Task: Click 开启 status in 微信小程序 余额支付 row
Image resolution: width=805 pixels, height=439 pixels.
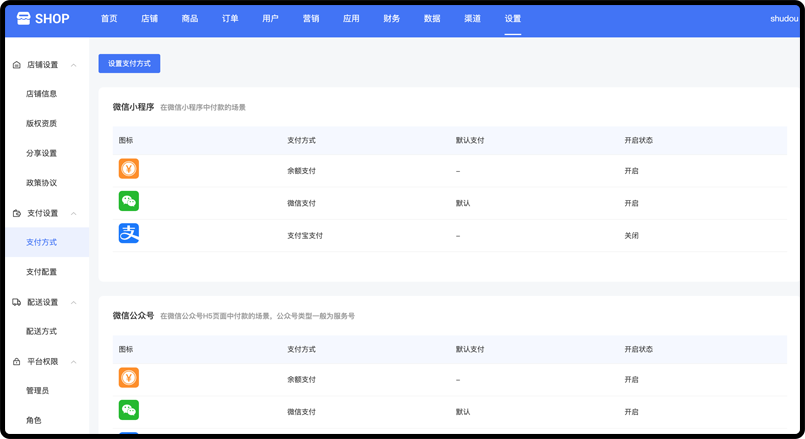Action: [x=631, y=171]
